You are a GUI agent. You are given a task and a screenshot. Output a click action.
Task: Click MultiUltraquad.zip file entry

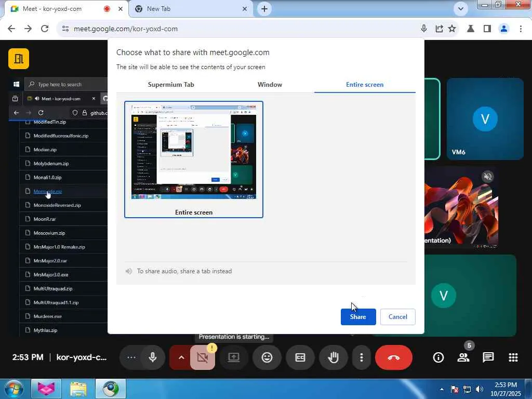[x=53, y=288]
